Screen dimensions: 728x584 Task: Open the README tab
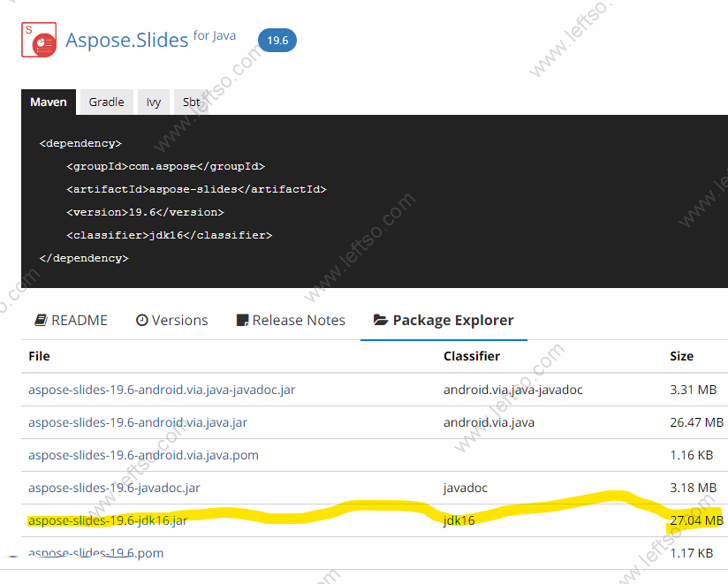pos(71,321)
